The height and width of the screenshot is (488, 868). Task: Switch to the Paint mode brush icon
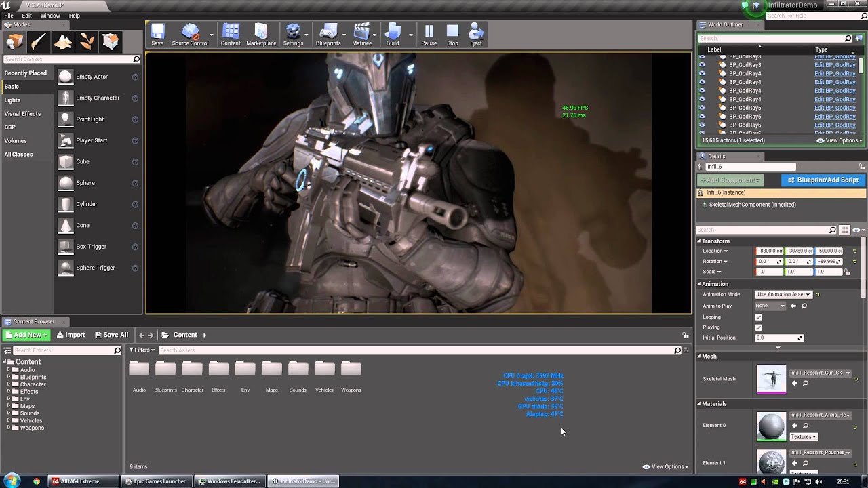[39, 42]
